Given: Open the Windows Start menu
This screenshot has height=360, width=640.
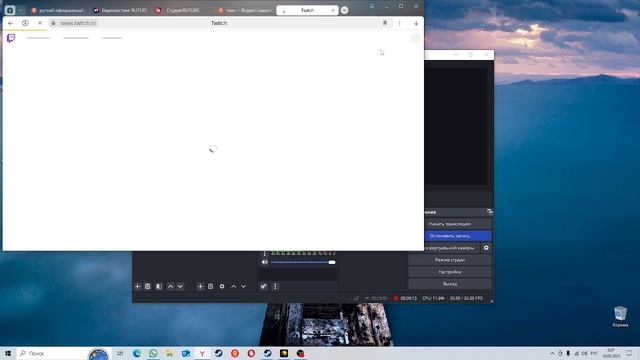Looking at the screenshot, I should click(8, 353).
